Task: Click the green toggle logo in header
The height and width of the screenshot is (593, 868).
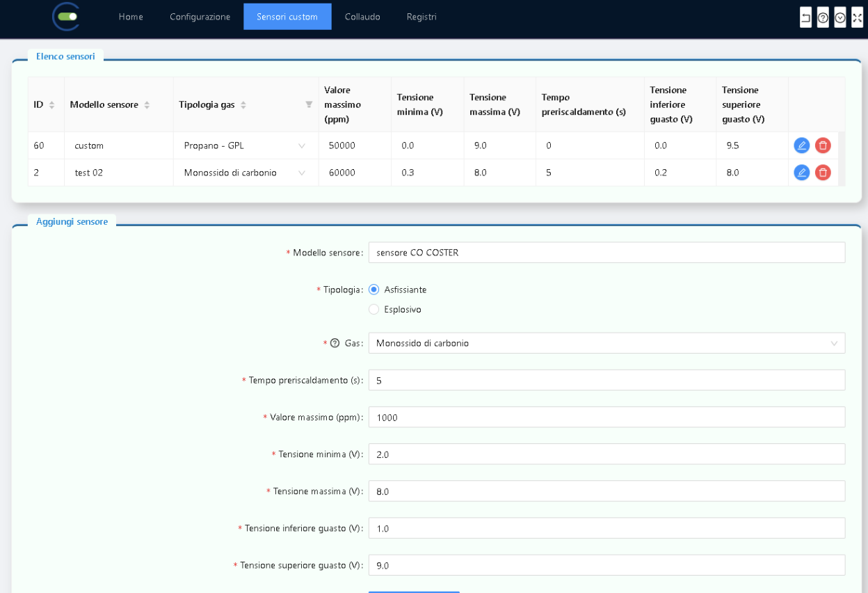Action: point(67,17)
